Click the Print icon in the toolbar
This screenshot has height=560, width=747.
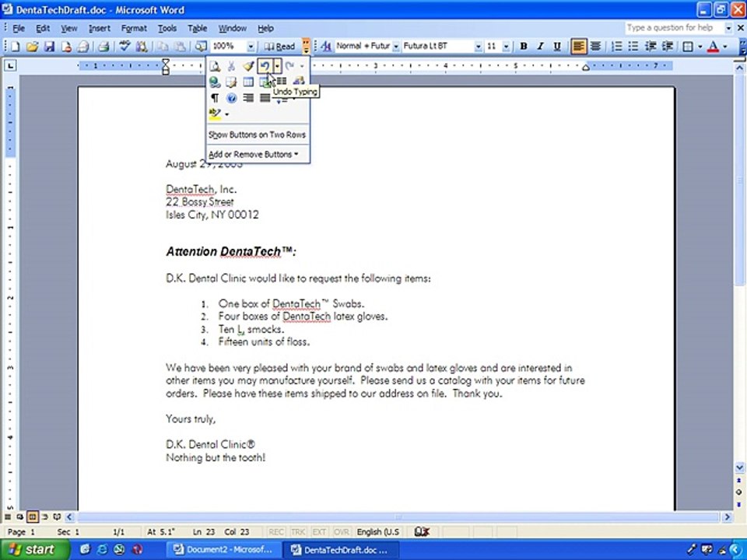103,46
